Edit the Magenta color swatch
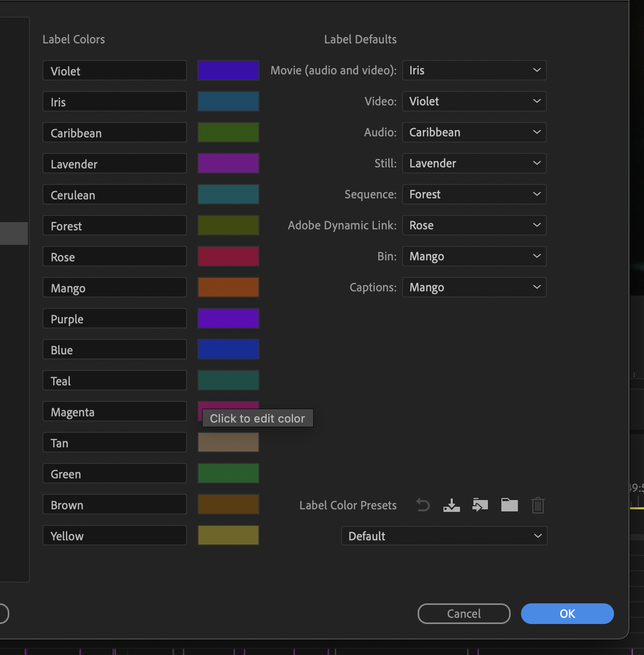Screen dimensions: 644x655 (228, 406)
